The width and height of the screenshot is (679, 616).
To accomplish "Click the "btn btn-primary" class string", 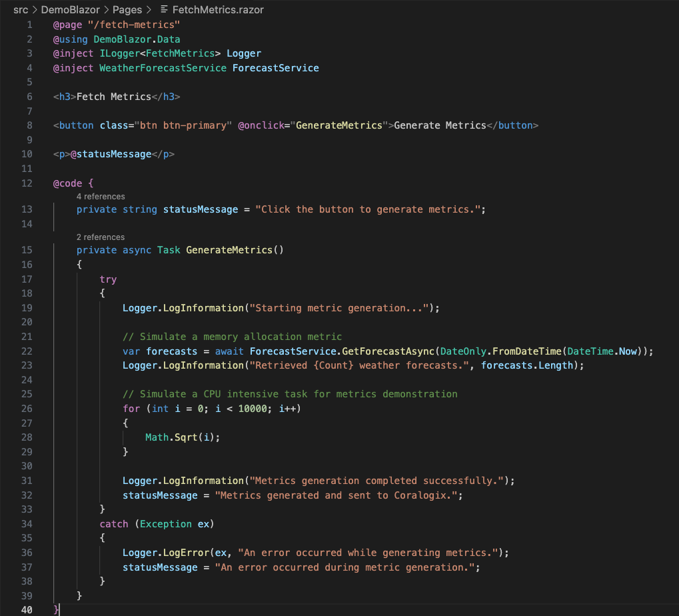I will [x=183, y=125].
